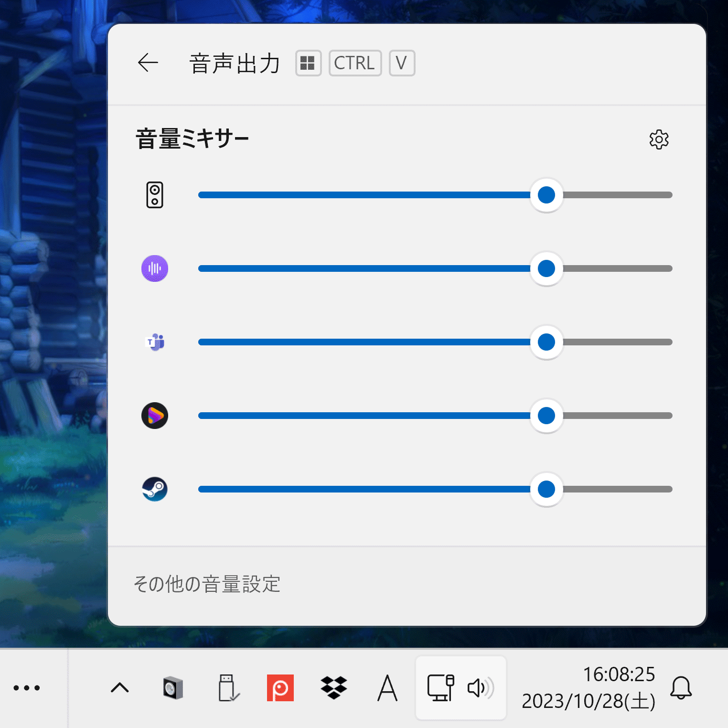The height and width of the screenshot is (728, 728).
Task: Go back with the arrow in 音声出力 panel
Action: point(148,63)
